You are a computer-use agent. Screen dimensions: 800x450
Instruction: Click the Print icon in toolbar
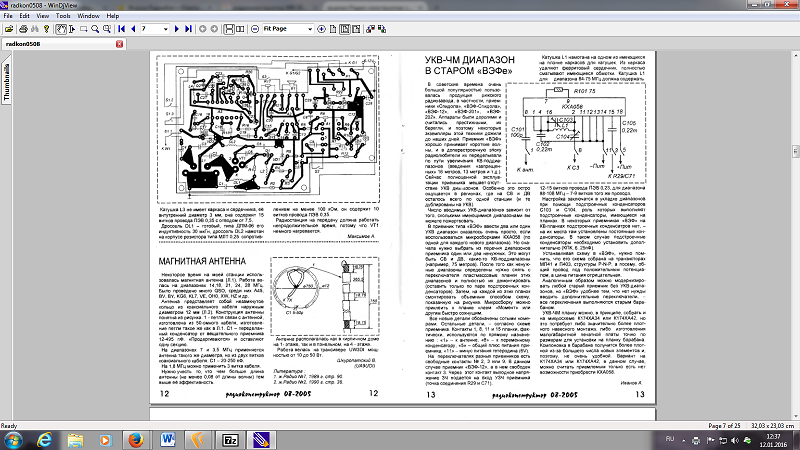pos(25,30)
